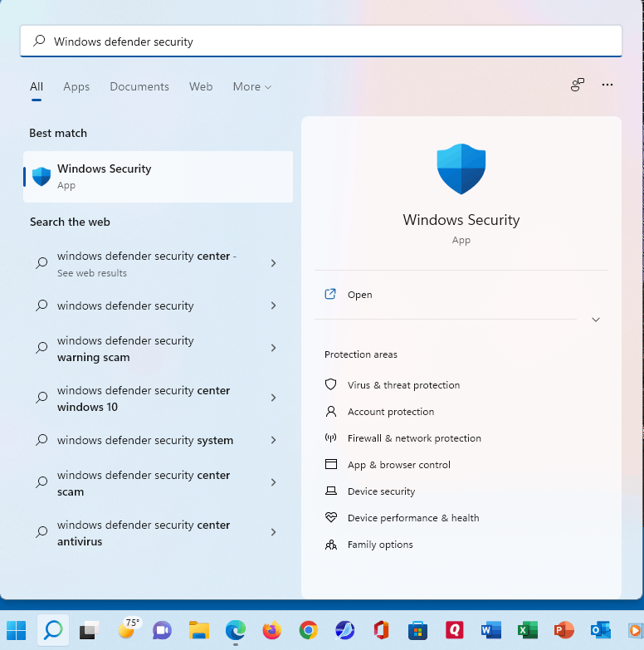Switch to the Web search tab
The image size is (644, 650).
point(201,86)
